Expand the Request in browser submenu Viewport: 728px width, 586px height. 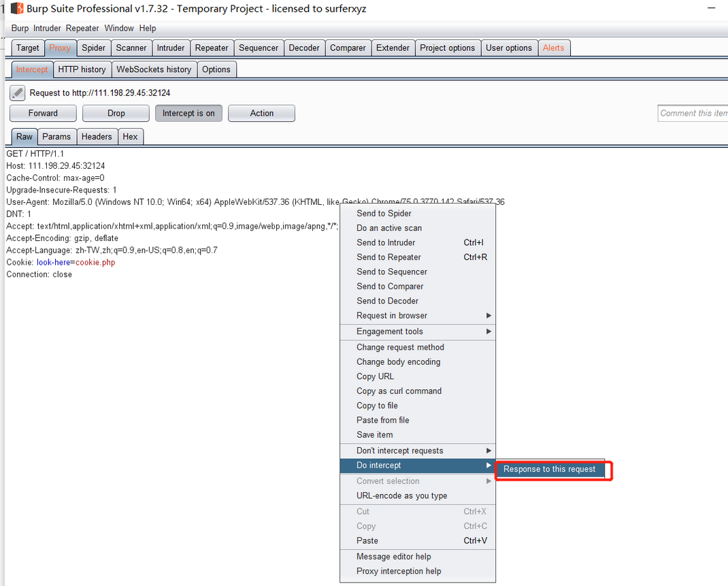click(x=417, y=316)
